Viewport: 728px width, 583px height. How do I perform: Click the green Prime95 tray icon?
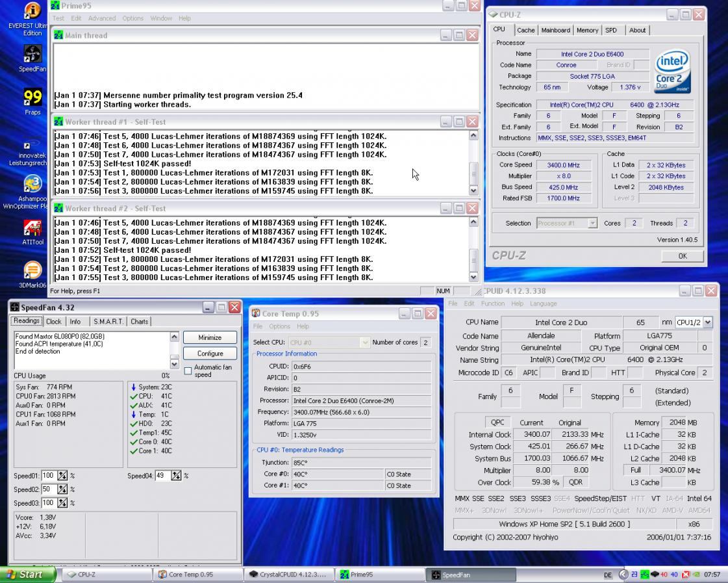(x=644, y=575)
